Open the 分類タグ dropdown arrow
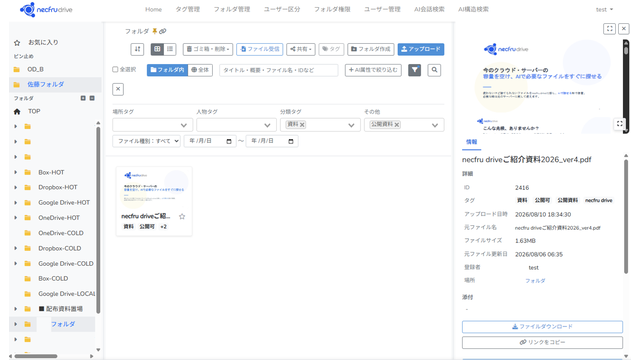640x360 pixels. point(351,125)
